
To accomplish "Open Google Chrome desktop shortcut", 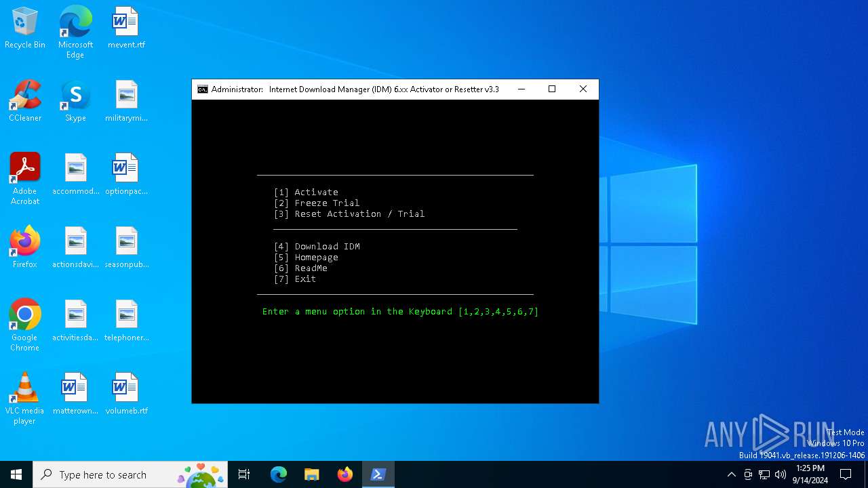I will coord(25,325).
